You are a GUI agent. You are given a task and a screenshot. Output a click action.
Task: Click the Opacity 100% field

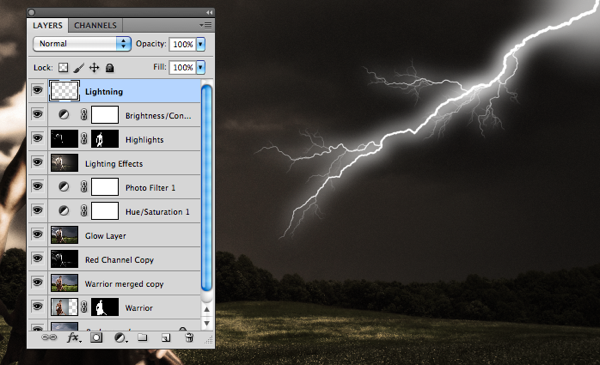pyautogui.click(x=183, y=44)
